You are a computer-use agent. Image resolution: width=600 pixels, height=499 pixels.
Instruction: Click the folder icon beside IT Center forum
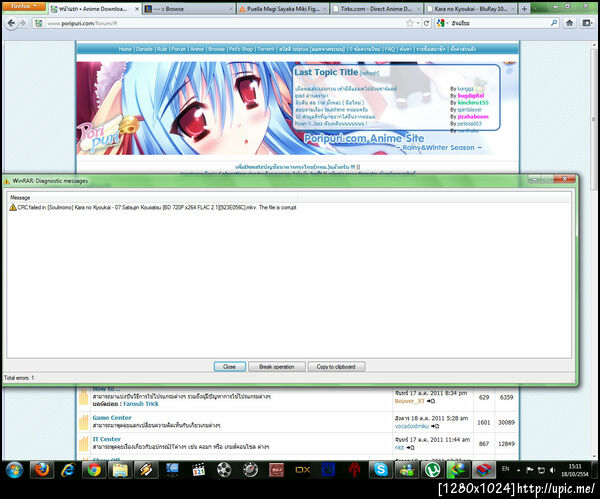point(84,444)
